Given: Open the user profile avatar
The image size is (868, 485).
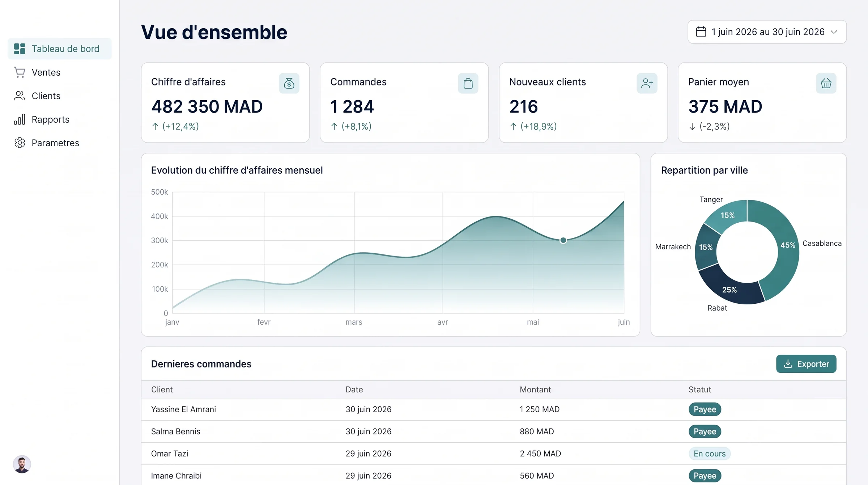Looking at the screenshot, I should pos(22,464).
